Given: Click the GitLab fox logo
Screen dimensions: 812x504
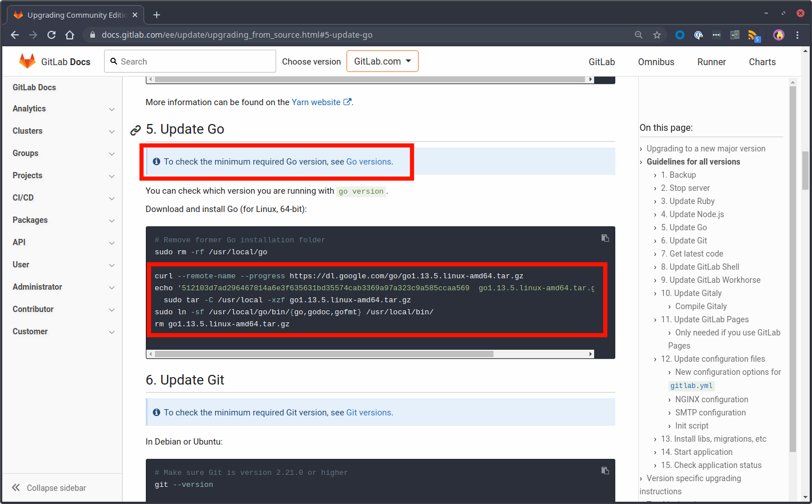Looking at the screenshot, I should click(x=27, y=61).
